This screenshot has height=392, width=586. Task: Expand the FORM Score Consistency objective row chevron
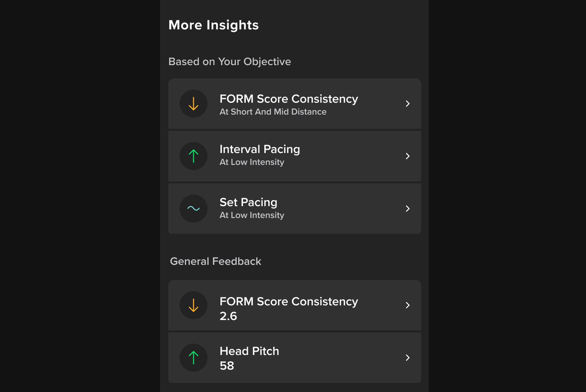point(408,104)
